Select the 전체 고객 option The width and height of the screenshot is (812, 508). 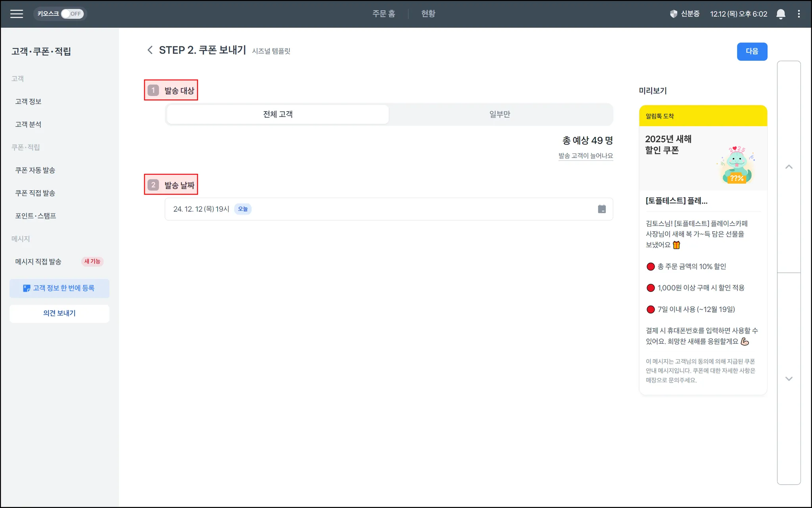[278, 114]
